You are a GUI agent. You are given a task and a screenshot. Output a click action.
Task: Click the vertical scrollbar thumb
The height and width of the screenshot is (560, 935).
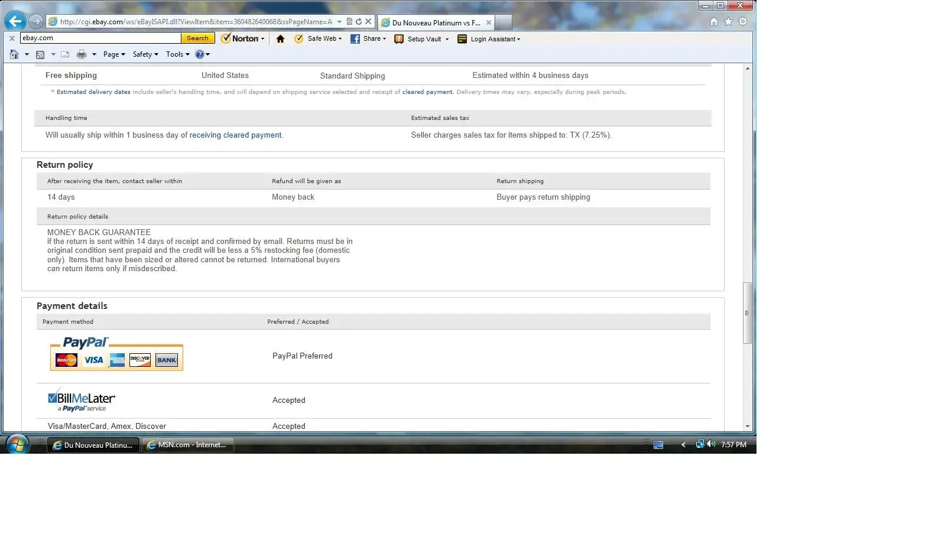click(748, 313)
